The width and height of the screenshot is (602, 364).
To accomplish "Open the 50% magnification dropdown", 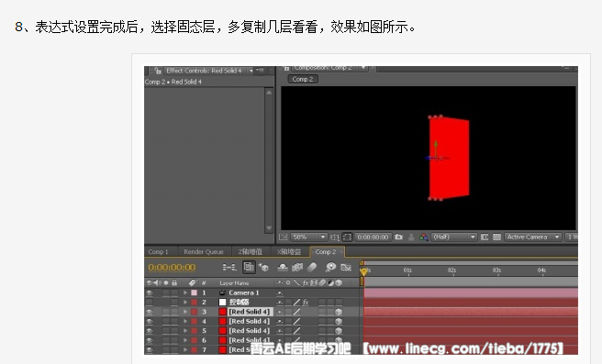I will click(309, 237).
